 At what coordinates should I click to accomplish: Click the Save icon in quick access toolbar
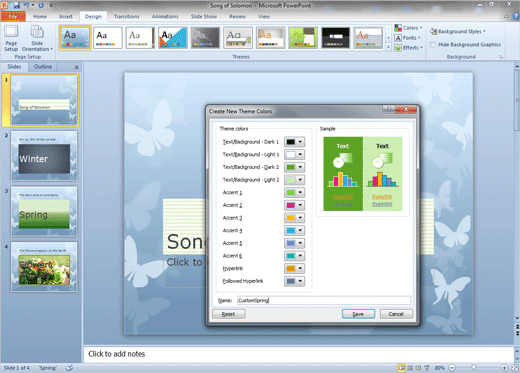[x=16, y=5]
